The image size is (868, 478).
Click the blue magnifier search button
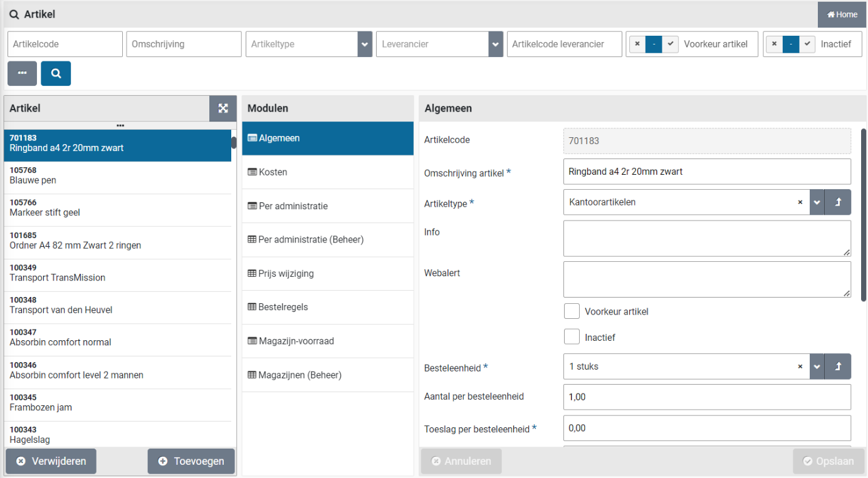pos(56,73)
